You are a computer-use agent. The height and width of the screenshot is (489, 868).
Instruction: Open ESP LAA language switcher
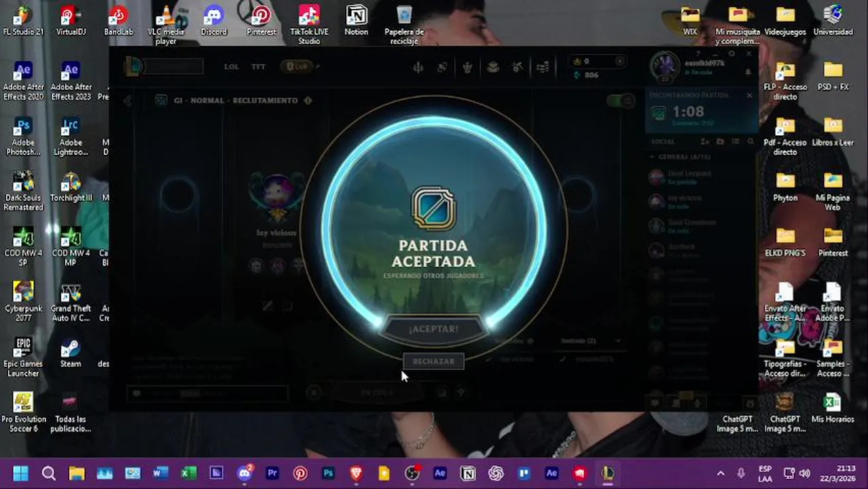point(765,473)
